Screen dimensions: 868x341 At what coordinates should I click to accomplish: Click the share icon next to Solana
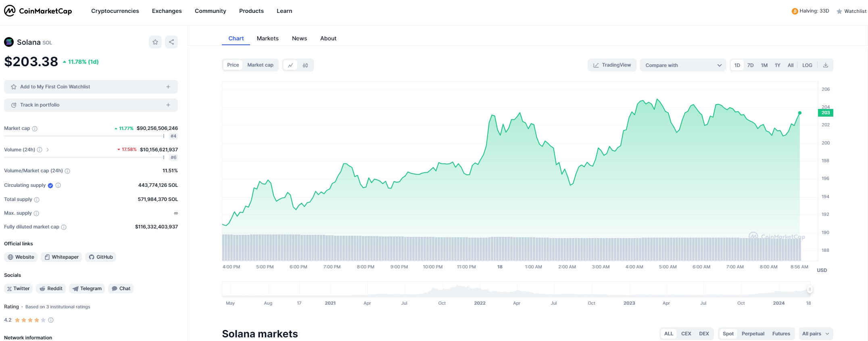[x=171, y=42]
